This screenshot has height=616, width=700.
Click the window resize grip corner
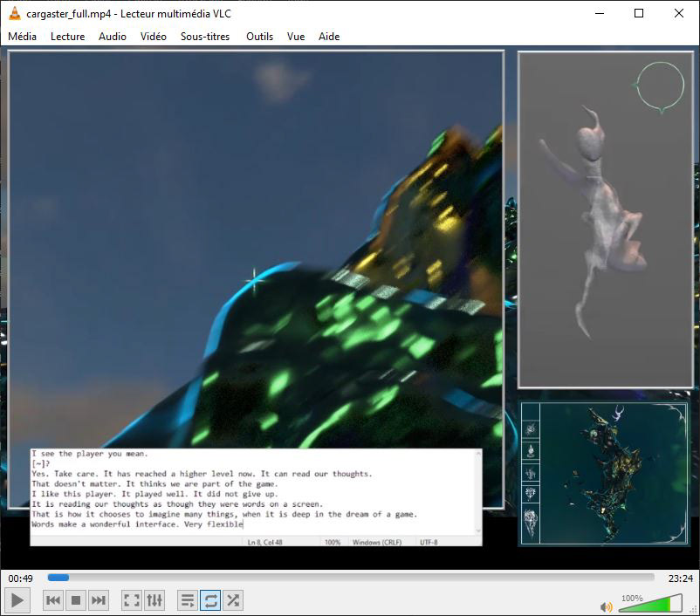(694, 610)
